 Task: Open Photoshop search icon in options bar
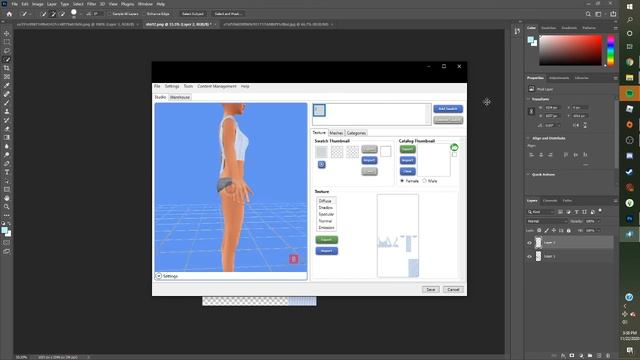(x=588, y=14)
